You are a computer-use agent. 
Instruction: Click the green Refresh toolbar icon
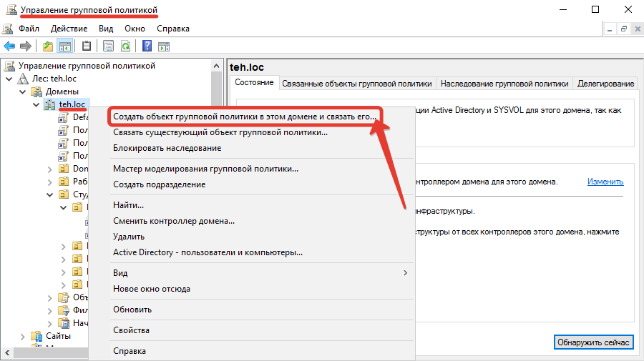click(125, 46)
